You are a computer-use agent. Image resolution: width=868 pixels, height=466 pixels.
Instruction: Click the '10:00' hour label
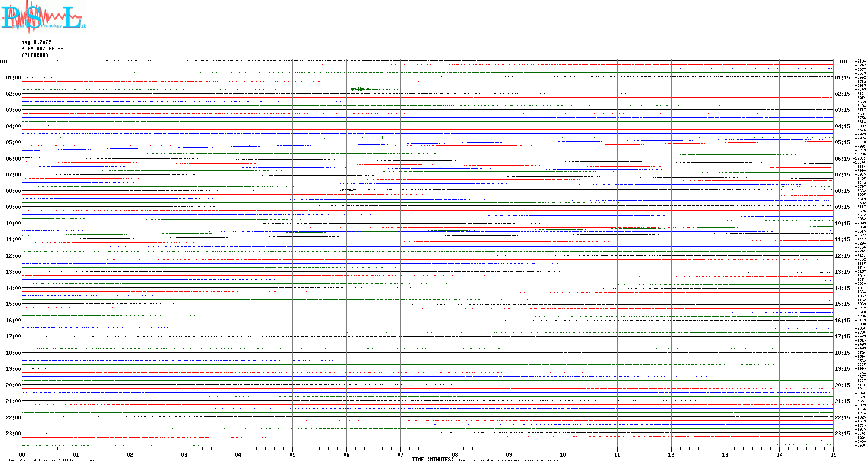(x=13, y=224)
